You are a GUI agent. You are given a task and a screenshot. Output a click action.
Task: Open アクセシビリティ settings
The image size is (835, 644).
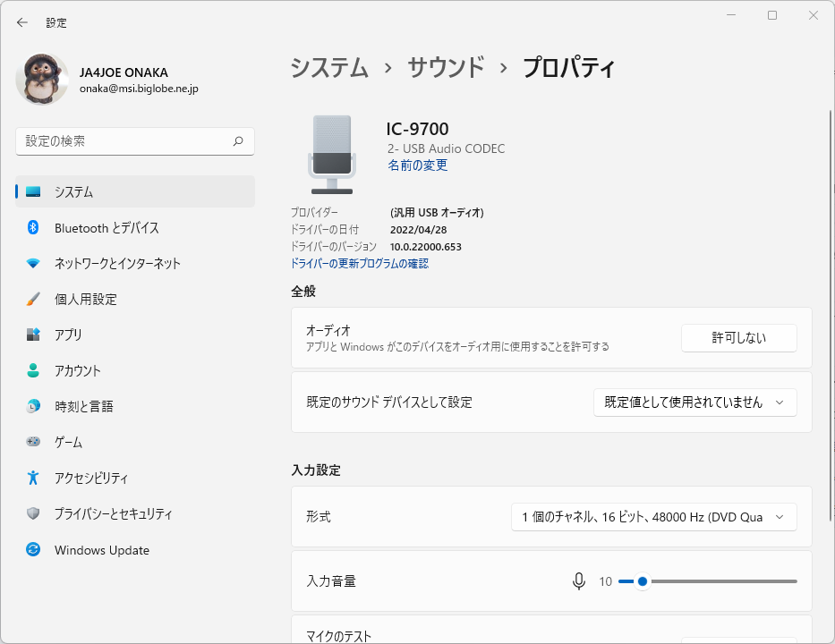pyautogui.click(x=135, y=478)
